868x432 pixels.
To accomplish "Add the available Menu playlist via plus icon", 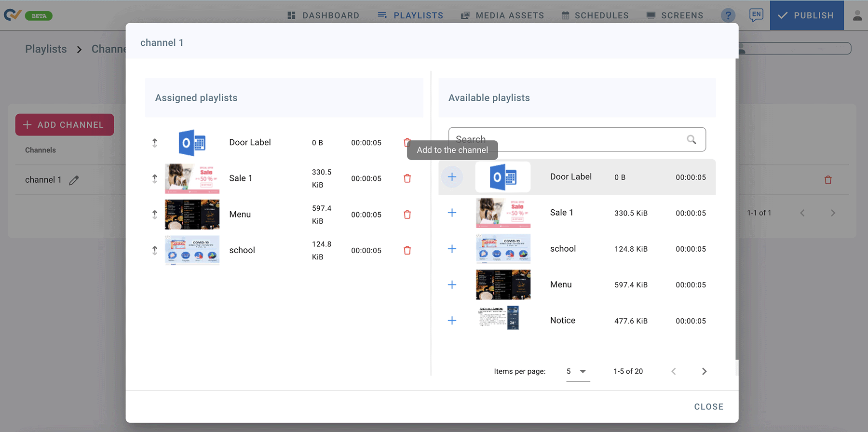I will [x=452, y=284].
